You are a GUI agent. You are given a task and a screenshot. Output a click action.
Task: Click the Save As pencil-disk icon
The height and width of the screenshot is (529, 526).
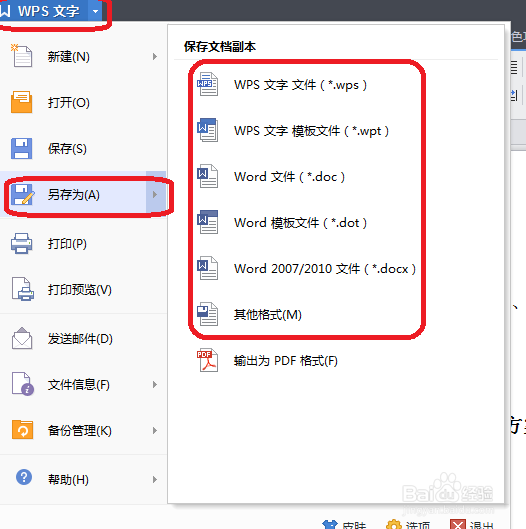pos(22,195)
